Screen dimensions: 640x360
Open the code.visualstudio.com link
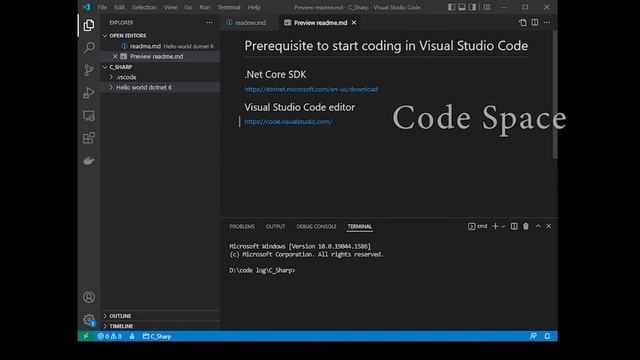[x=288, y=121]
